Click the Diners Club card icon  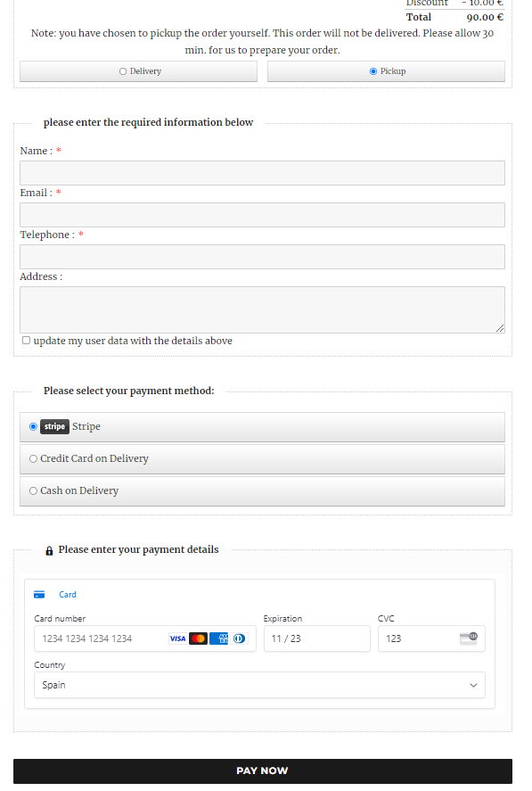239,639
